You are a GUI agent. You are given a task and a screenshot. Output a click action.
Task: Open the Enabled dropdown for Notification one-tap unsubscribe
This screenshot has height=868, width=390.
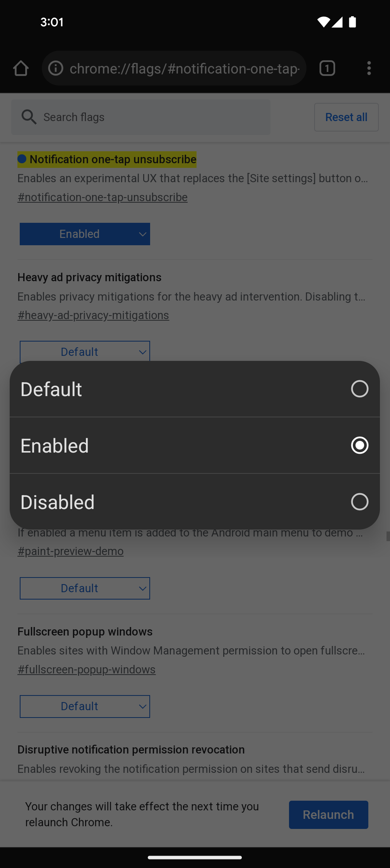(x=85, y=234)
